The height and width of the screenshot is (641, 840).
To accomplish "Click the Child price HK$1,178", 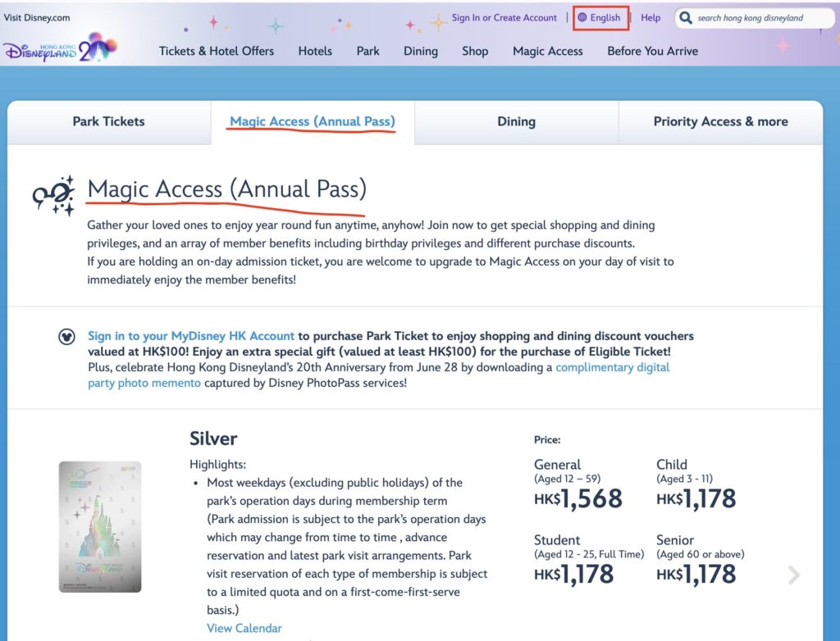I will (696, 498).
